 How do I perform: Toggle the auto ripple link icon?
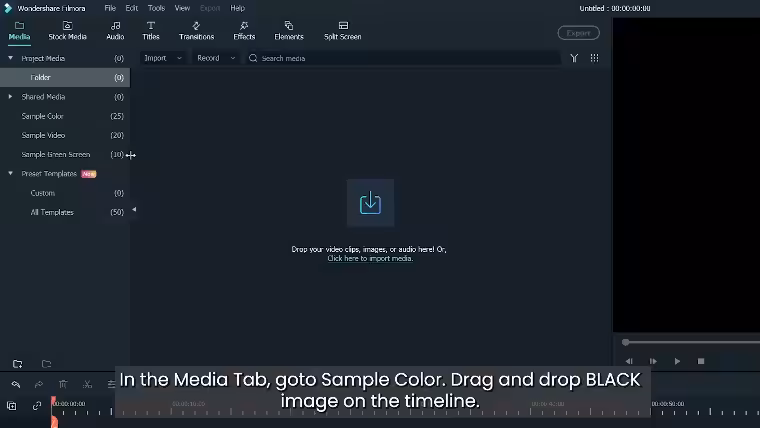pos(37,406)
